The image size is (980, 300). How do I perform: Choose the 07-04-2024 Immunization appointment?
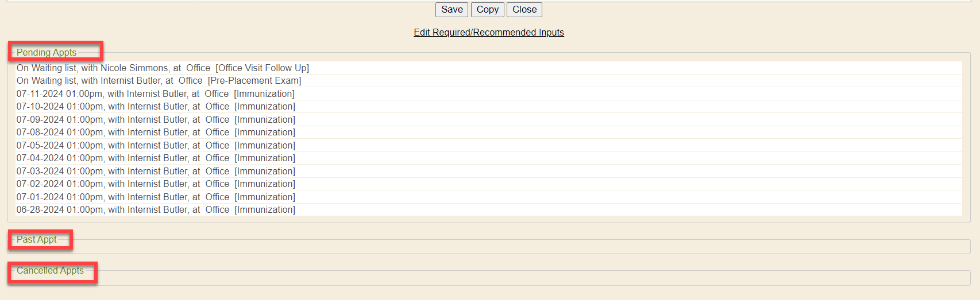coord(155,158)
